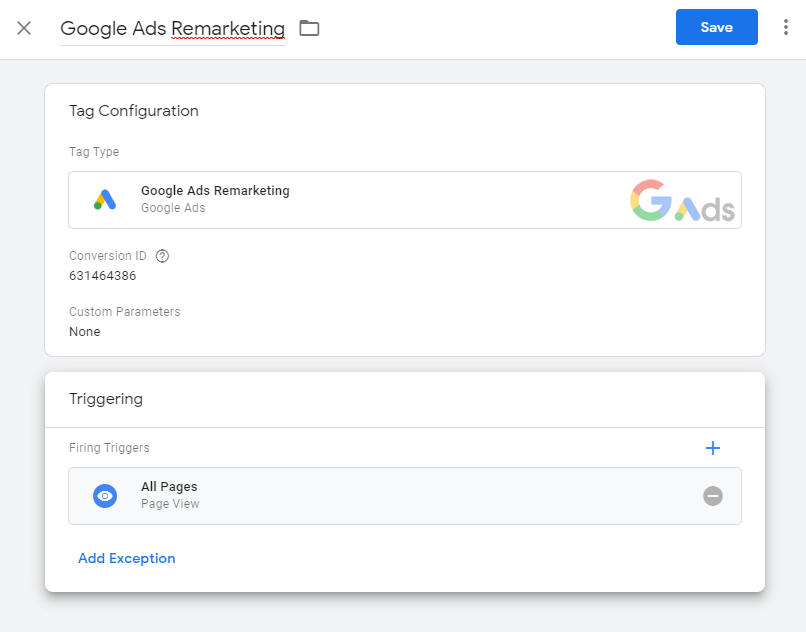This screenshot has width=806, height=632.
Task: Click the large GAds watermark logo
Action: click(683, 201)
